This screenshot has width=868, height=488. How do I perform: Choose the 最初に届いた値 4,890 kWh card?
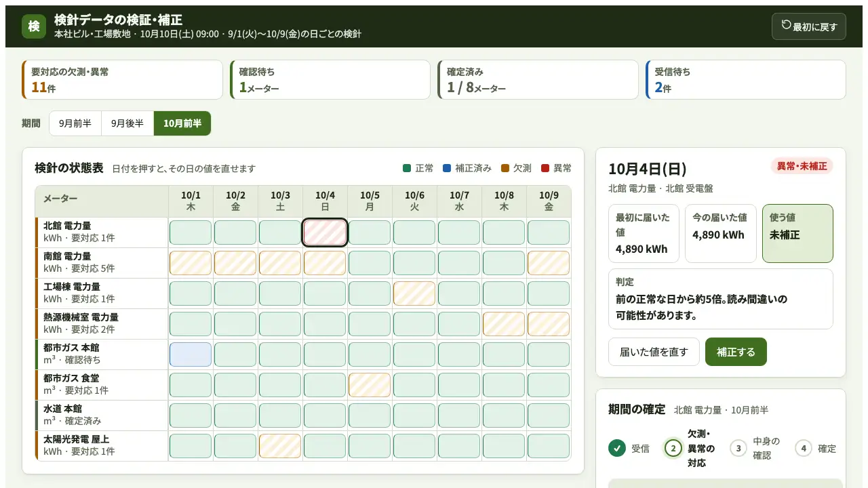644,233
